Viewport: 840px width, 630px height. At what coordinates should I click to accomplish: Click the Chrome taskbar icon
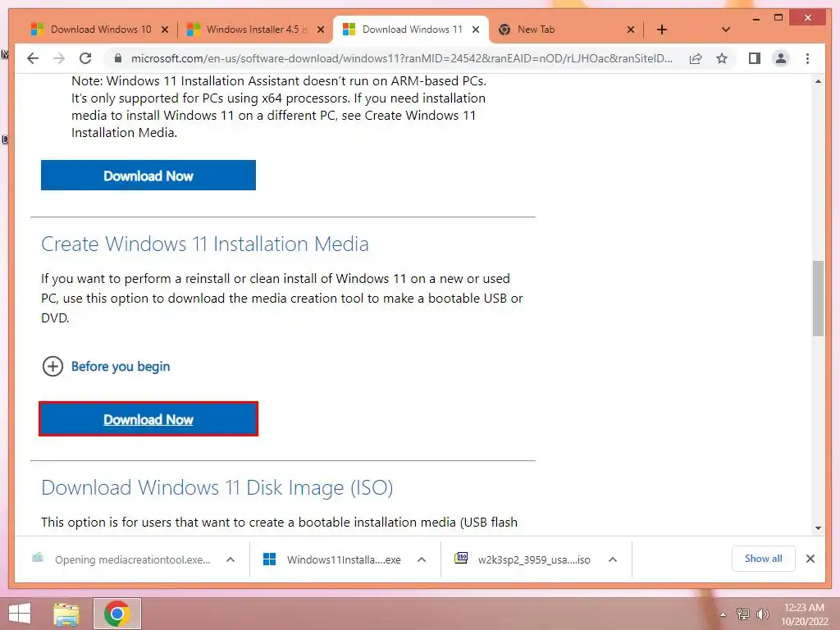pyautogui.click(x=117, y=614)
